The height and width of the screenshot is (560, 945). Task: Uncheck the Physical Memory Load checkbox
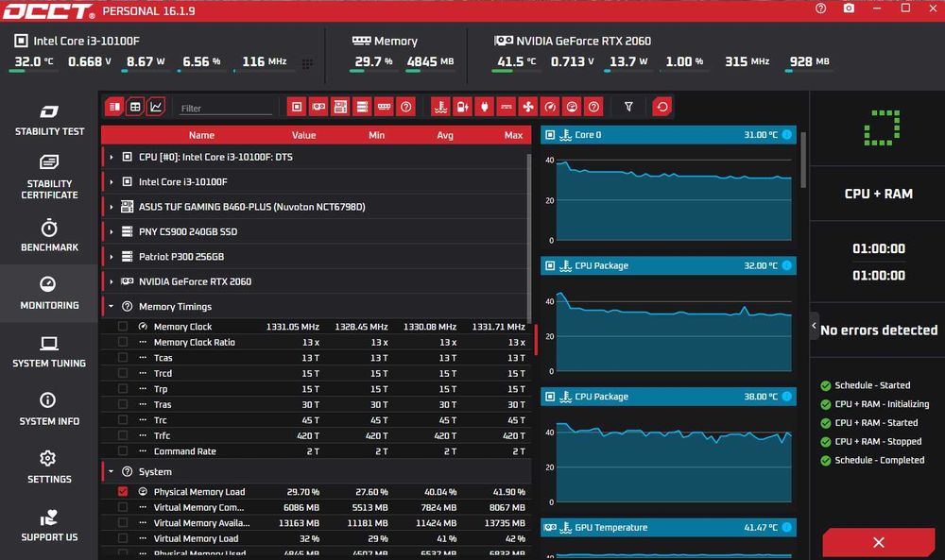point(123,491)
